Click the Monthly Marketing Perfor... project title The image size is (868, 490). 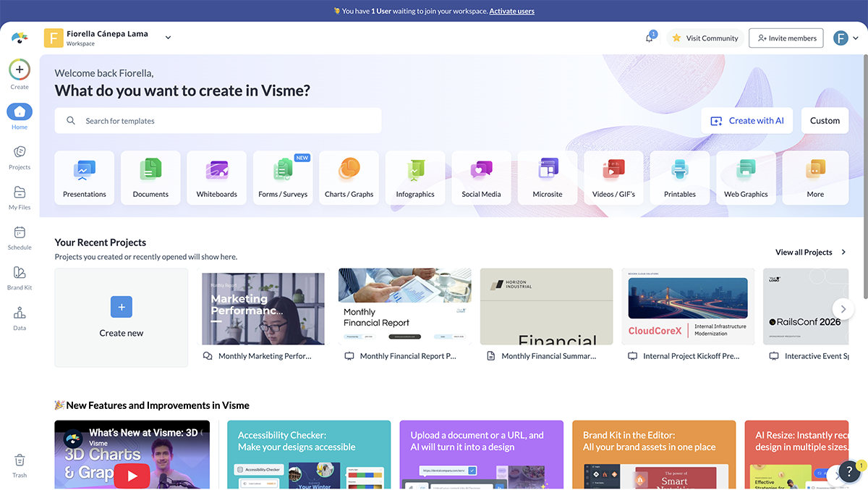(265, 356)
